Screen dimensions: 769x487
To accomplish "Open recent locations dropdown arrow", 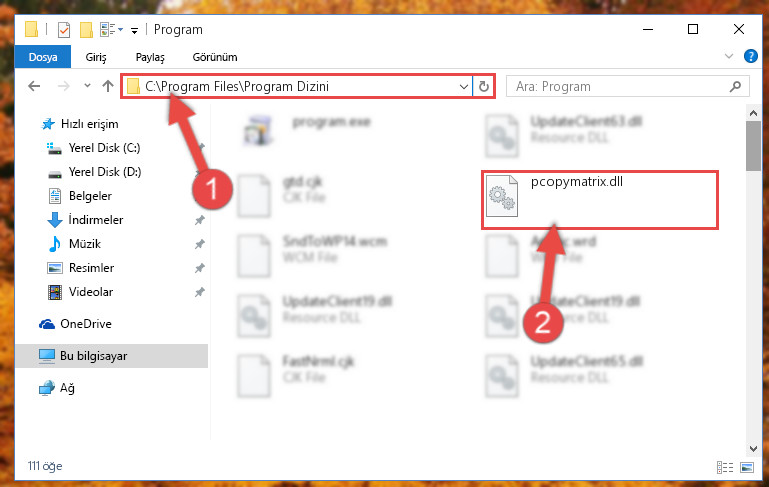I will point(87,86).
